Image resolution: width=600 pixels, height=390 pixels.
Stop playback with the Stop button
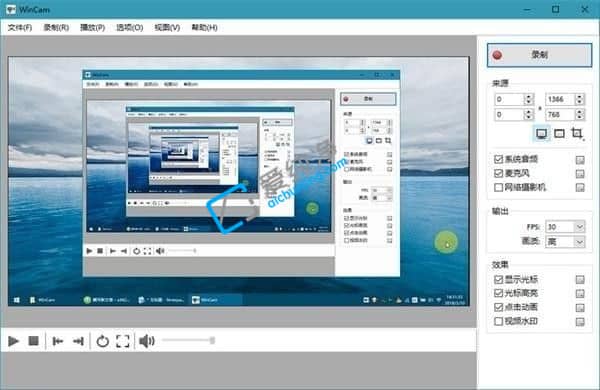pos(34,341)
